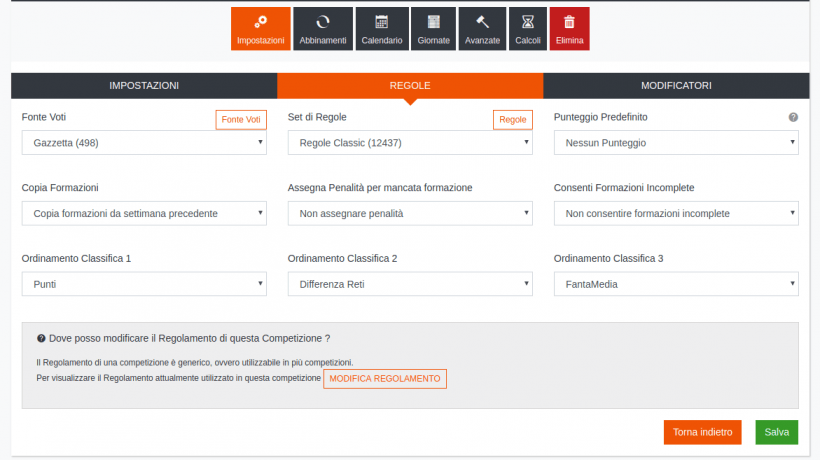Click help icon next to Punteggio Predefinito
Screen dimensions: 820x460
click(793, 117)
